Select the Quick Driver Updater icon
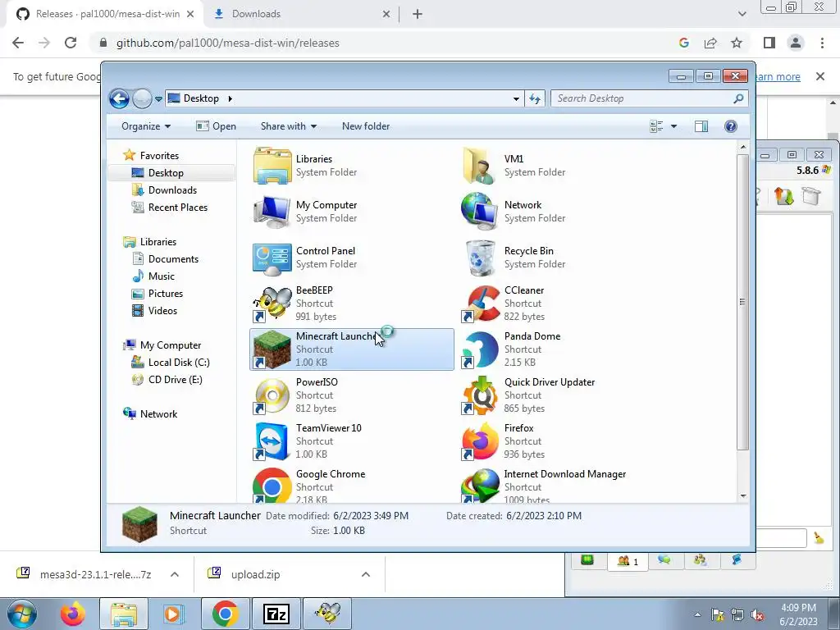840x630 pixels. point(481,395)
